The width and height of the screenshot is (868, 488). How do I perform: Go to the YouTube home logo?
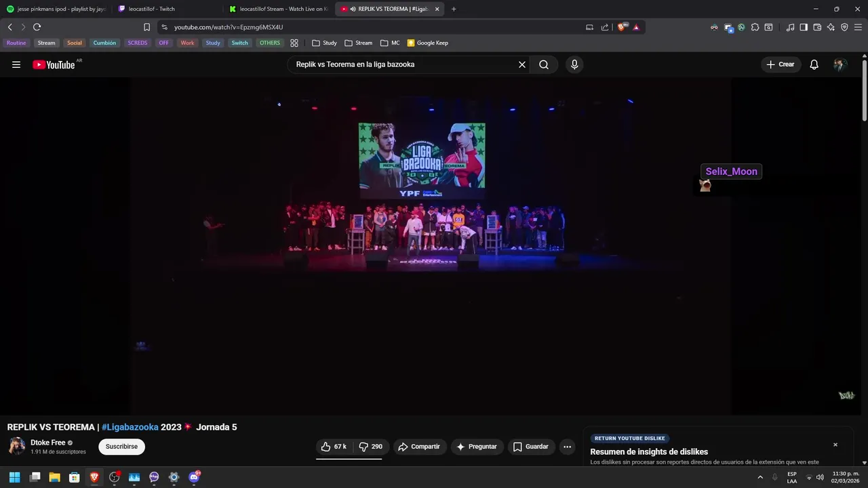point(54,64)
